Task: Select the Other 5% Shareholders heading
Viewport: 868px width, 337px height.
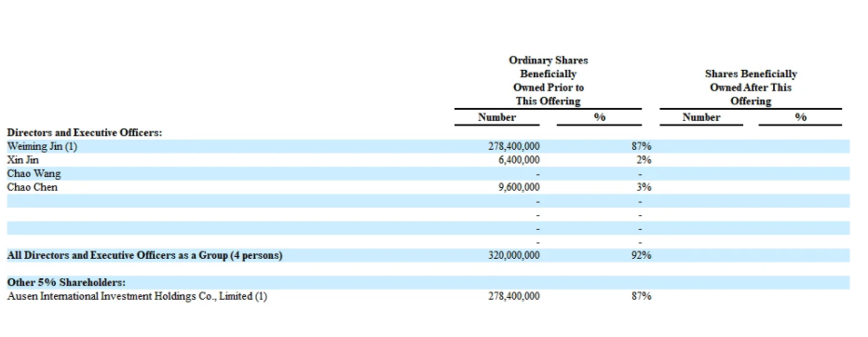Action: [66, 282]
